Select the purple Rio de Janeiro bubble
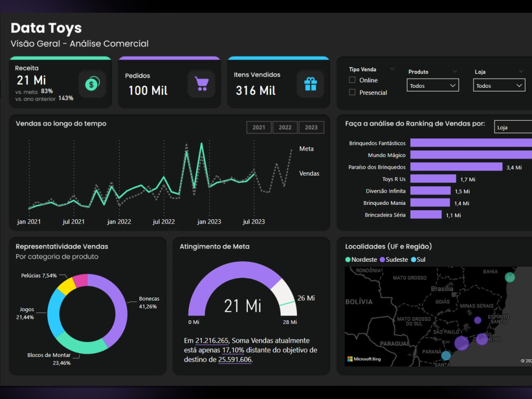 pos(482,339)
